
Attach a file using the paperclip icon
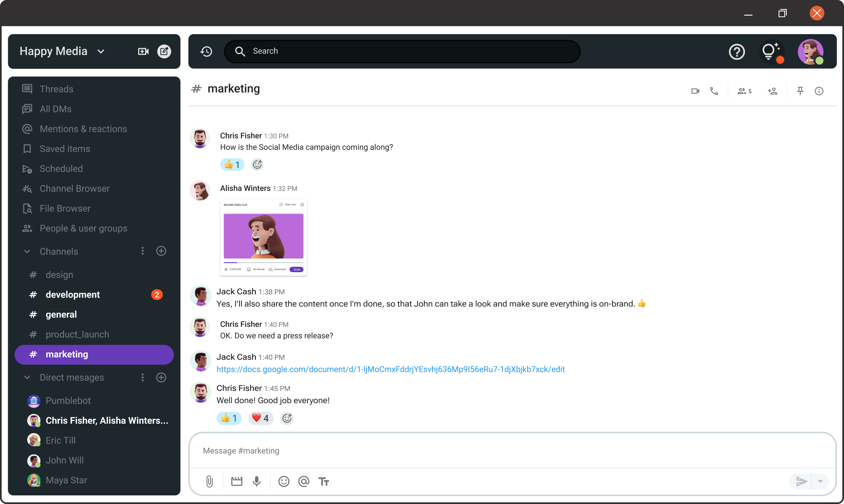pos(209,481)
